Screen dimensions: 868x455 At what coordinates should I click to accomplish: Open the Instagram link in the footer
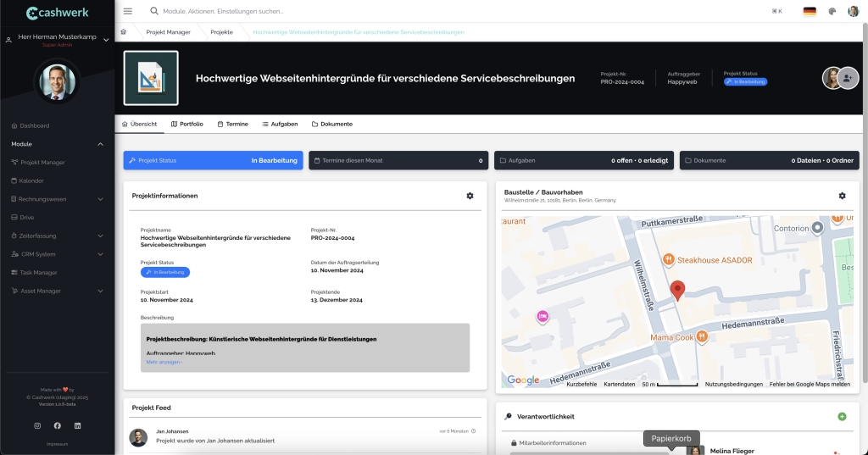point(36,425)
